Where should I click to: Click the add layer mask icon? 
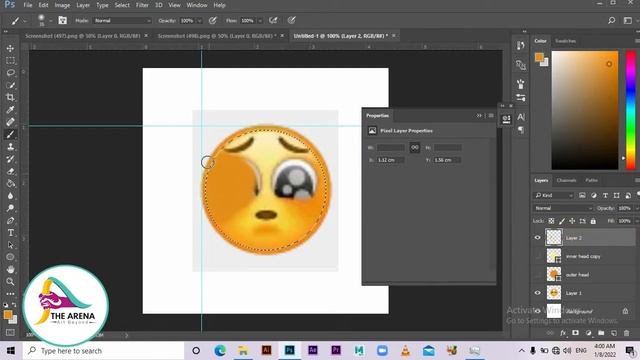576,333
